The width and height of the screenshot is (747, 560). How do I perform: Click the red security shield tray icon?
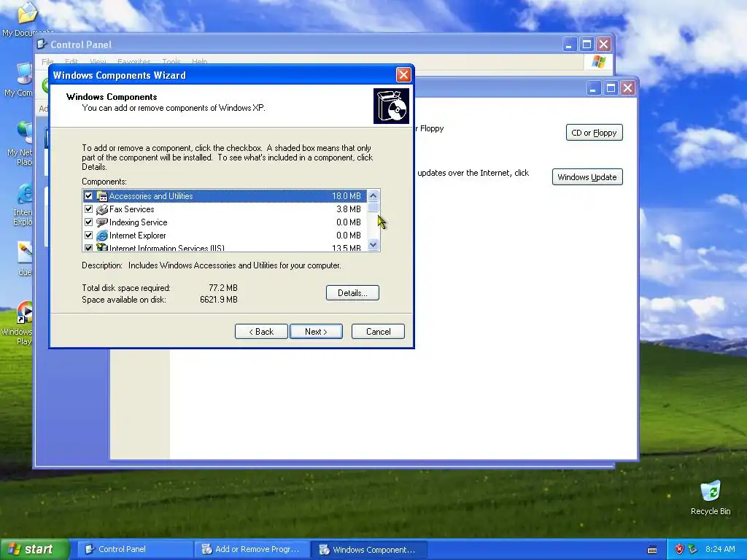[679, 549]
